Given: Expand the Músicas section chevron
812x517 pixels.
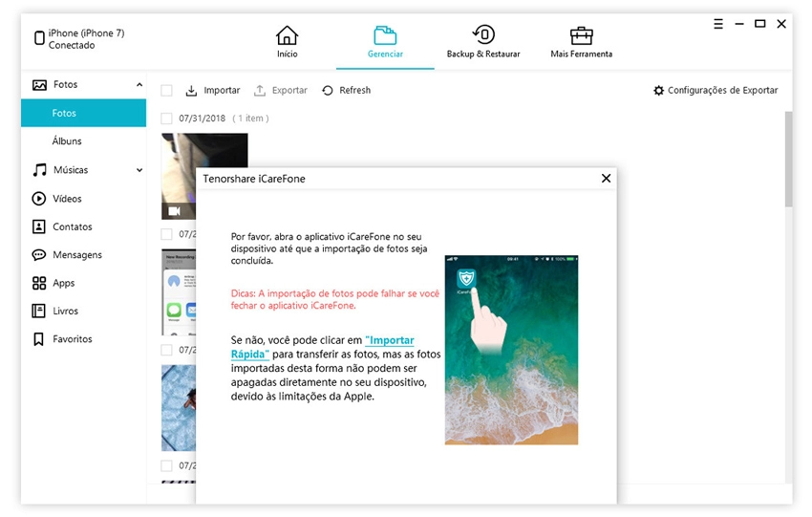Looking at the screenshot, I should pyautogui.click(x=139, y=170).
